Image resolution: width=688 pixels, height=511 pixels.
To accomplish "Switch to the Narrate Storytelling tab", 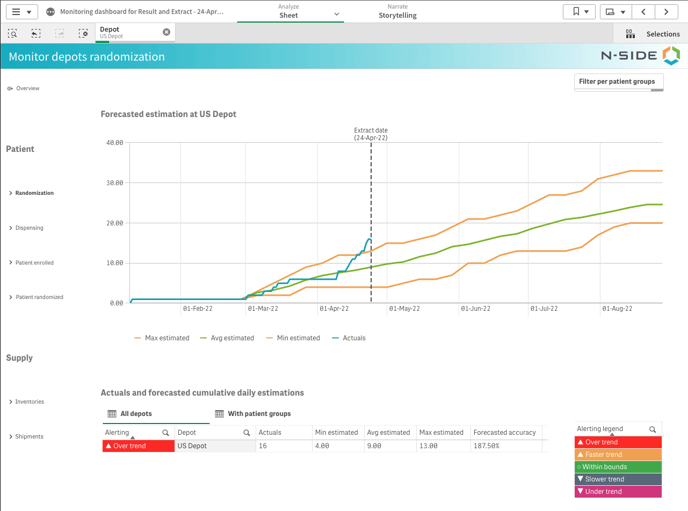I will coord(397,12).
